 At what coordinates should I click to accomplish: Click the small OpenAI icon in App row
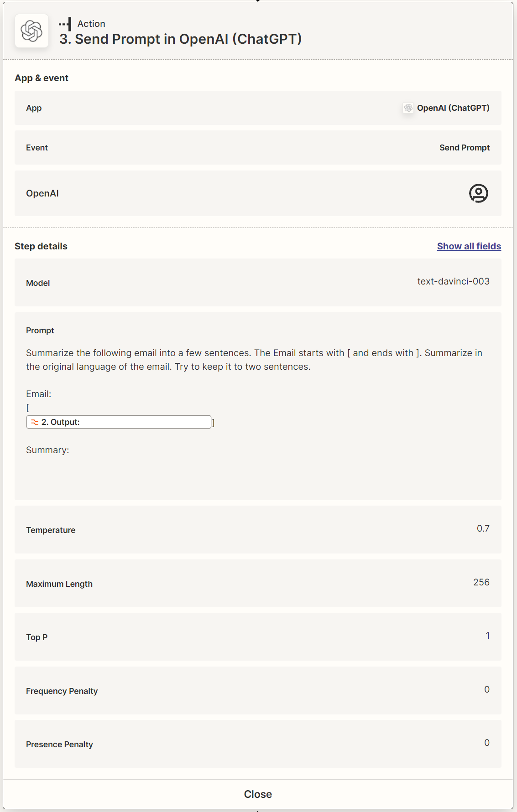coord(408,108)
